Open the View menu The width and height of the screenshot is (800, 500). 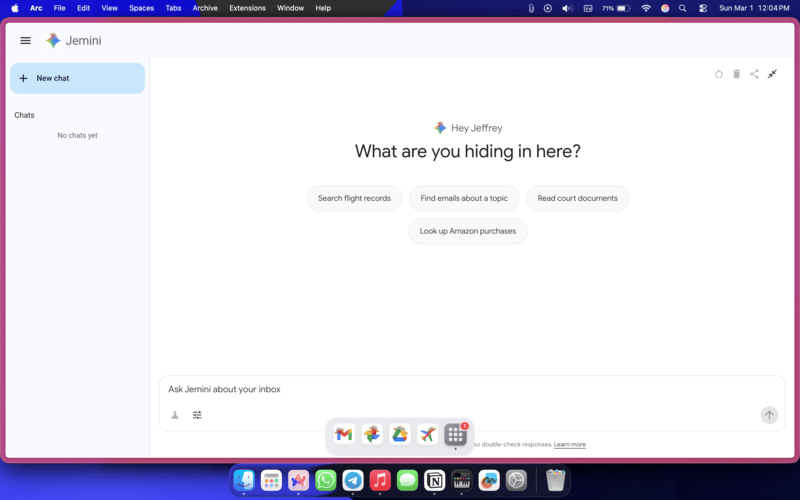tap(109, 8)
